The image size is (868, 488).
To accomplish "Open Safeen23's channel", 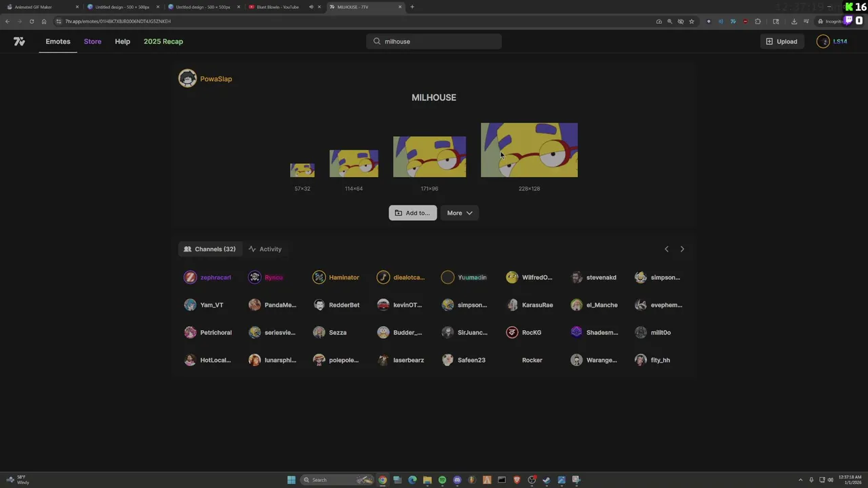I will pyautogui.click(x=464, y=360).
